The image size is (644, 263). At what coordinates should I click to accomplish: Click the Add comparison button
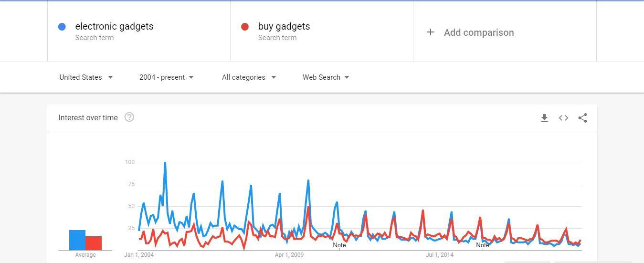pyautogui.click(x=478, y=32)
